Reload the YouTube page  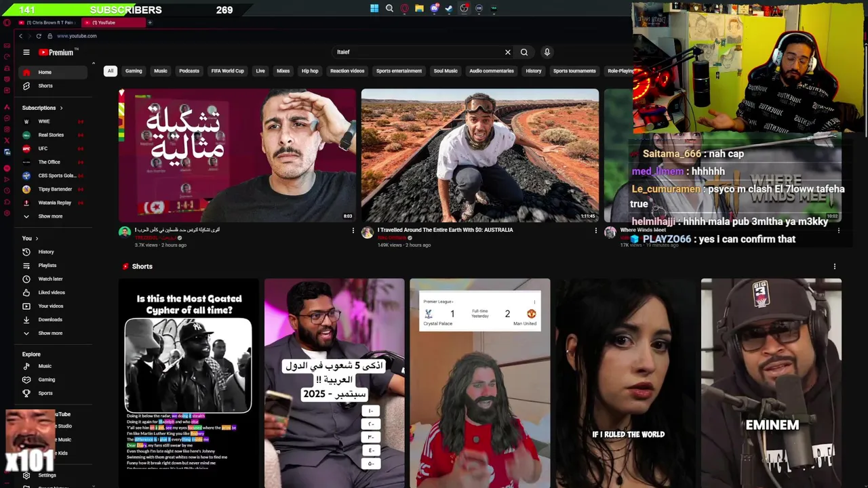(x=39, y=36)
